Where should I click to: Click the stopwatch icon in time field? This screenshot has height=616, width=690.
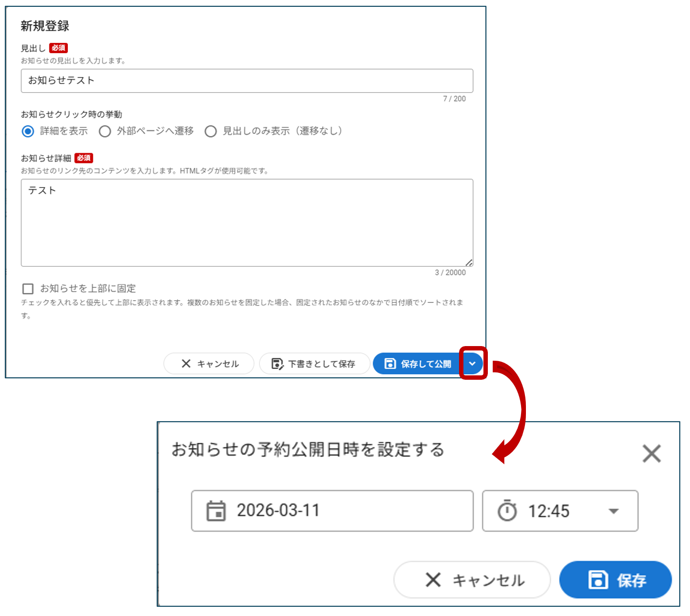507,511
